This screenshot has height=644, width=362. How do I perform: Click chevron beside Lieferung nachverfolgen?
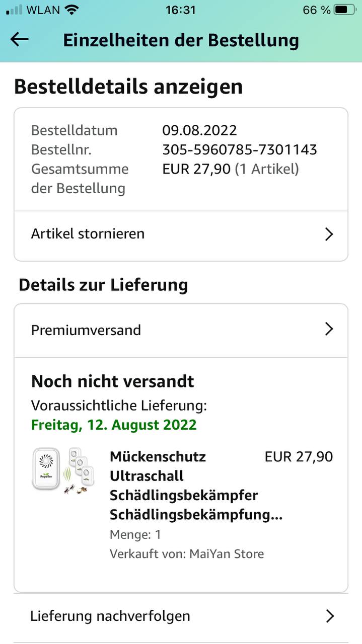click(330, 616)
